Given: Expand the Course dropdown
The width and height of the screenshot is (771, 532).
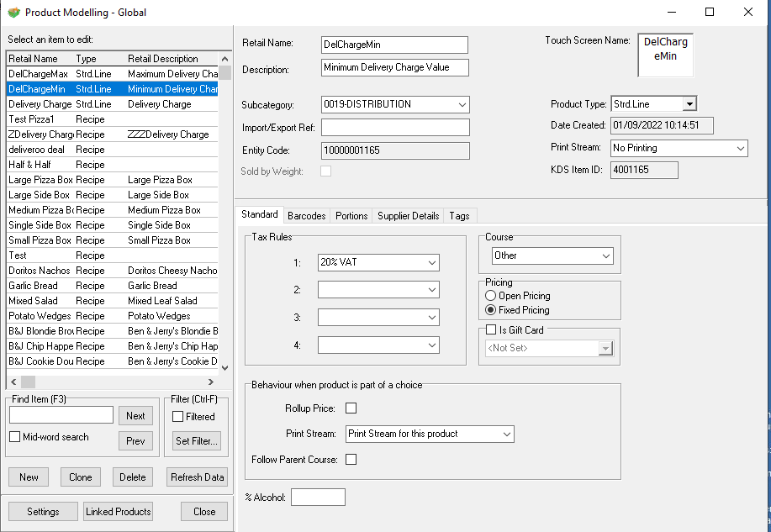Looking at the screenshot, I should tap(606, 255).
